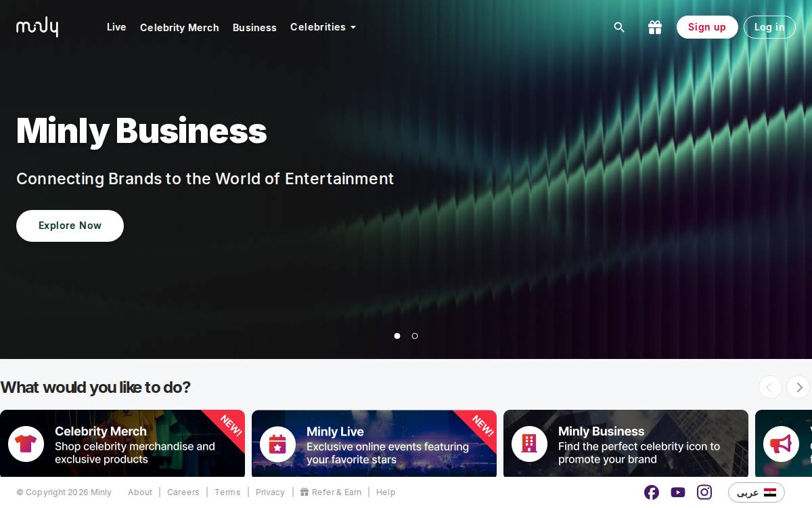Show next cards with right arrow

coord(798,387)
